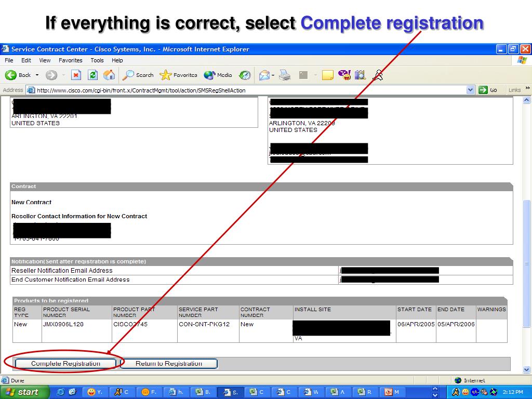
Task: Click the Complete Registration button
Action: (66, 363)
